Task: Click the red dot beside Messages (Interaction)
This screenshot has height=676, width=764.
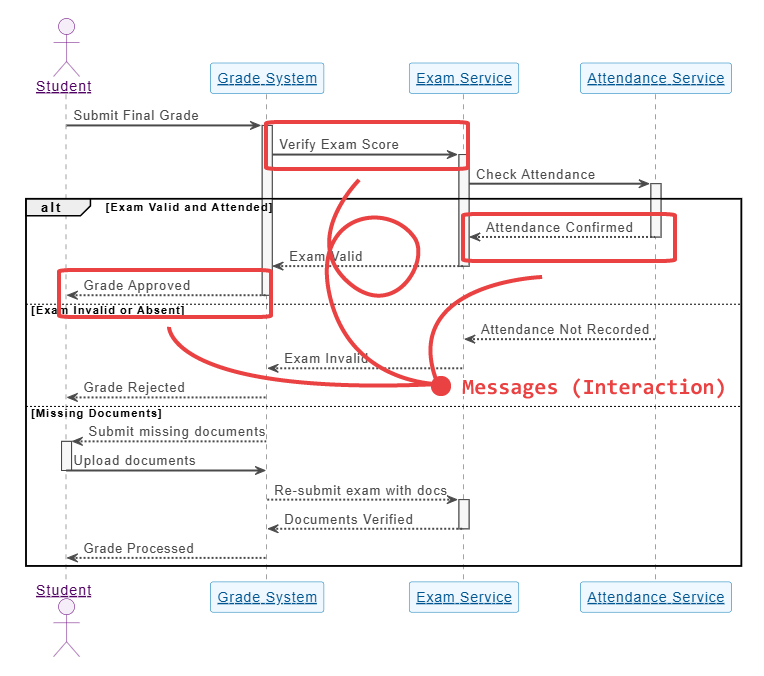Action: point(441,386)
